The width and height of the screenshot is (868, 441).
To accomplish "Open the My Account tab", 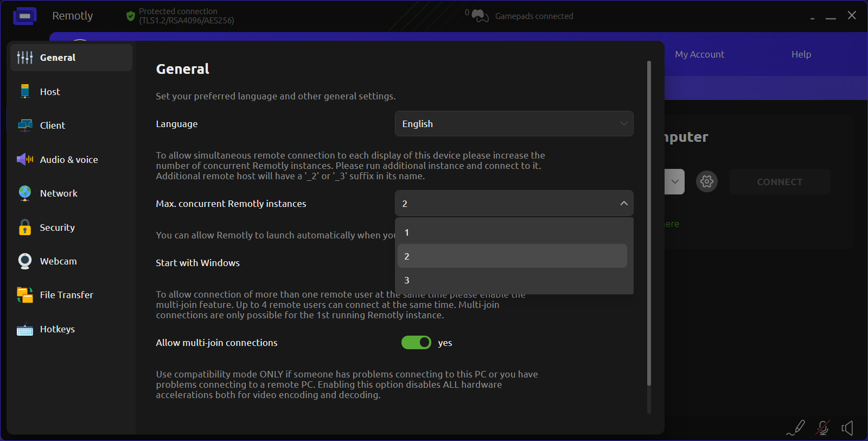I will [699, 54].
